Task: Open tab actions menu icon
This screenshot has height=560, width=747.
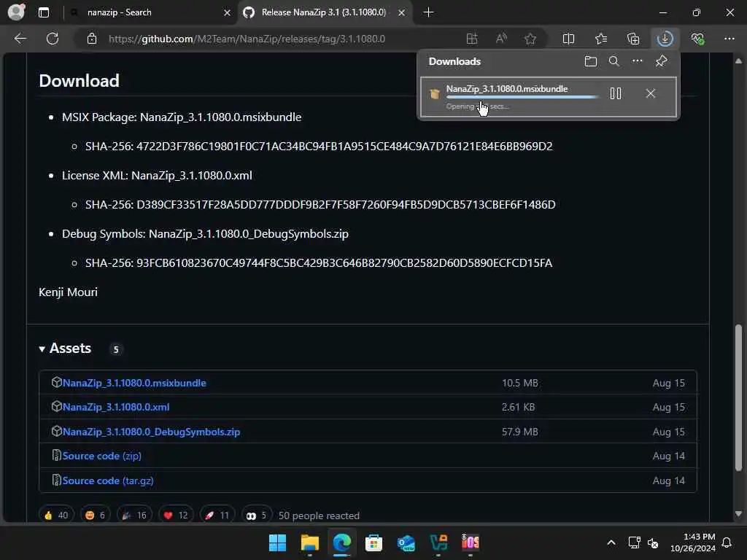Action: point(43,12)
